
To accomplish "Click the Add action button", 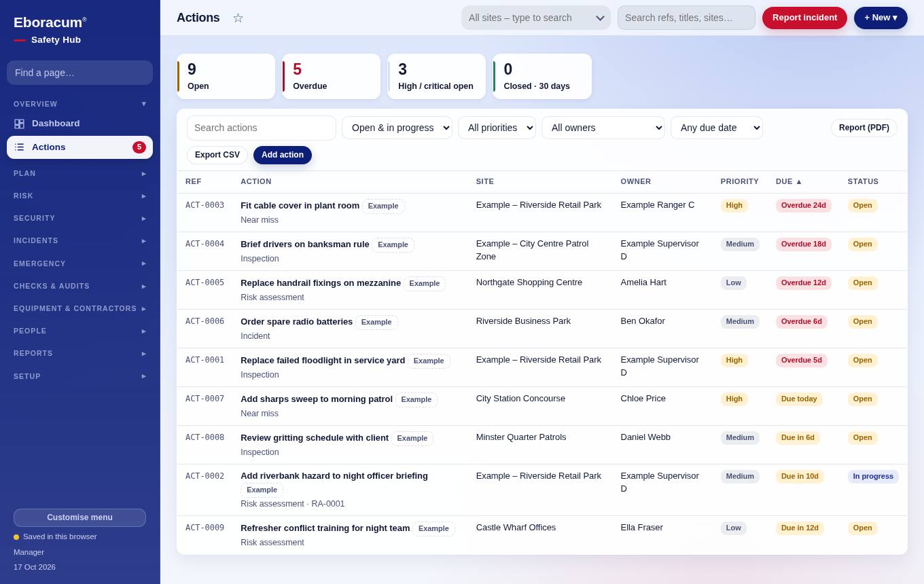I will click(283, 155).
